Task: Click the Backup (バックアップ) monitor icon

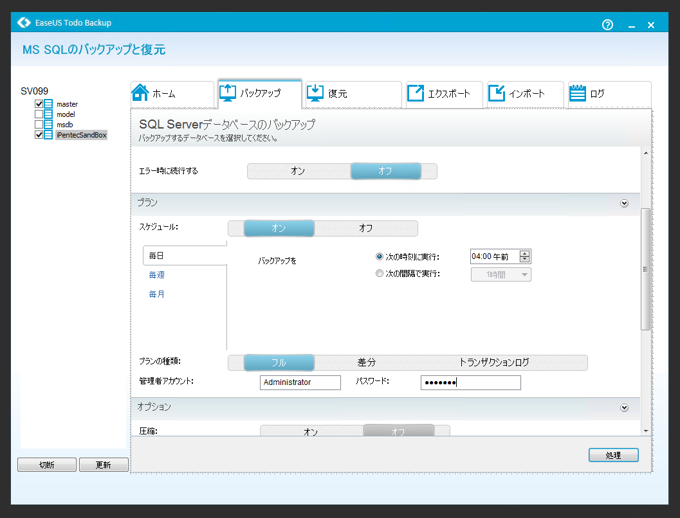Action: click(x=228, y=93)
